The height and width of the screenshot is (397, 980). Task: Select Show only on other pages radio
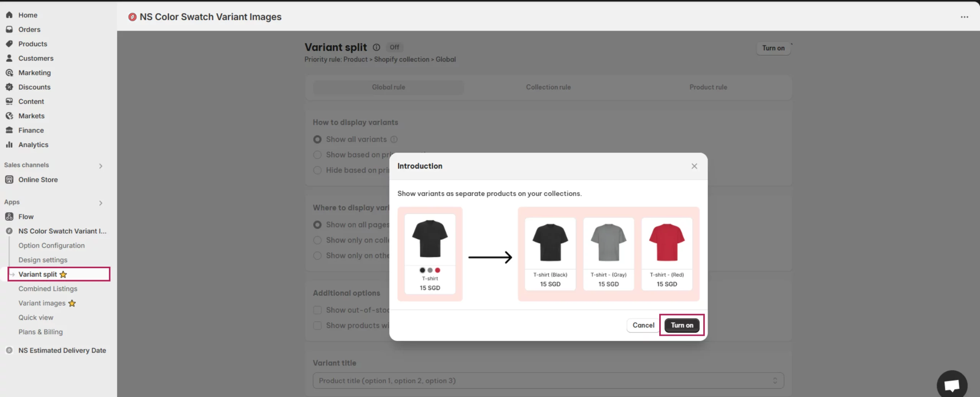[x=317, y=256]
